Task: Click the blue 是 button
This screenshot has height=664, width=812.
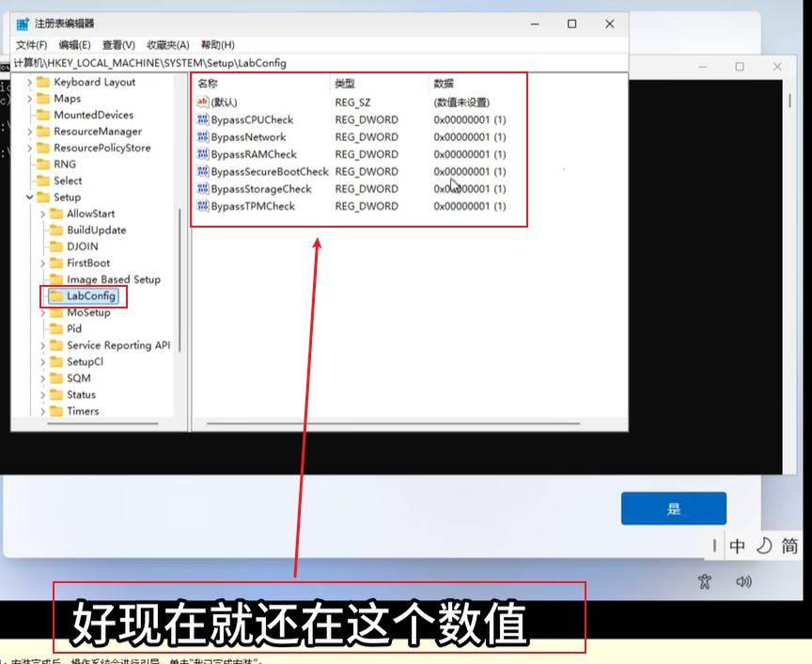Action: pos(673,509)
